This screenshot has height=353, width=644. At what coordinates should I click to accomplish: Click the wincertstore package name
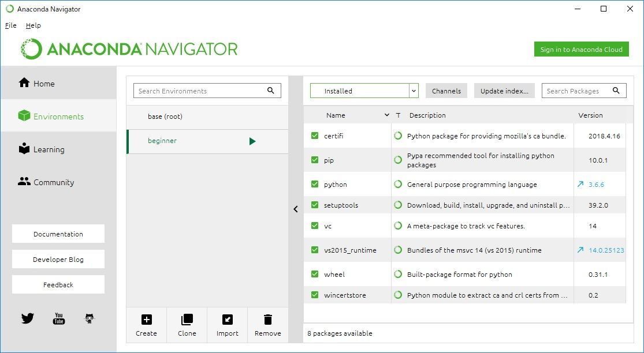click(x=345, y=295)
